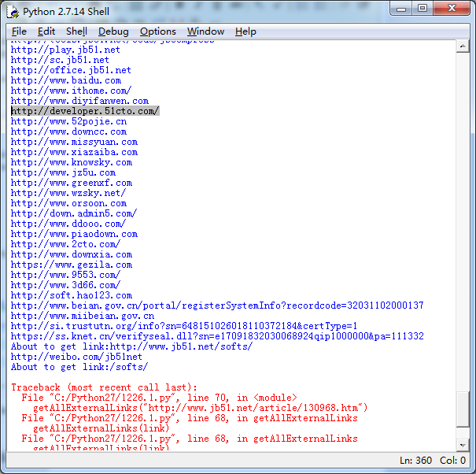
Task: Click 'About to get link:/softs/' line
Action: (x=79, y=367)
